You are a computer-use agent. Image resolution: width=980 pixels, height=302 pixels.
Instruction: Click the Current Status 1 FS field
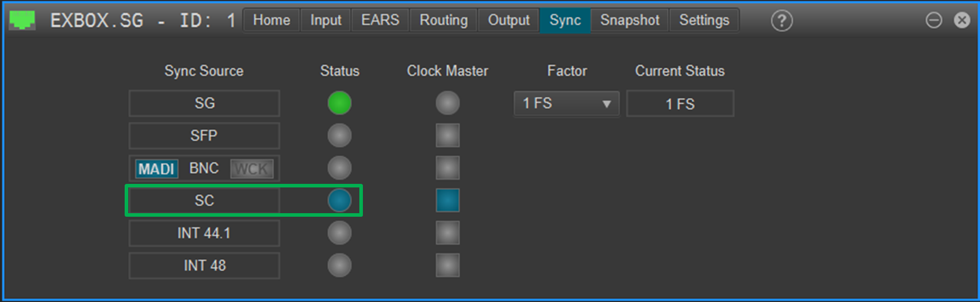coord(680,104)
